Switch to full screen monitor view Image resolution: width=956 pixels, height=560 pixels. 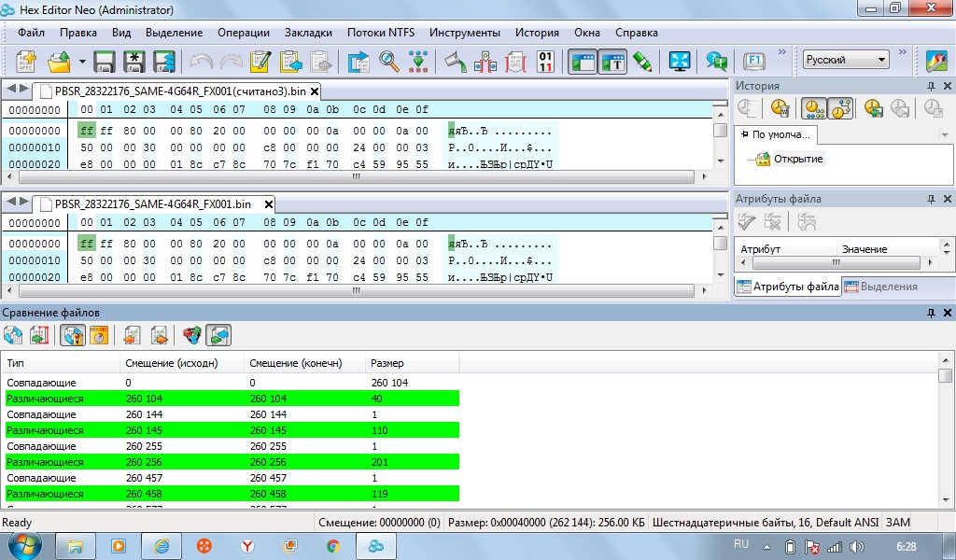click(x=680, y=62)
